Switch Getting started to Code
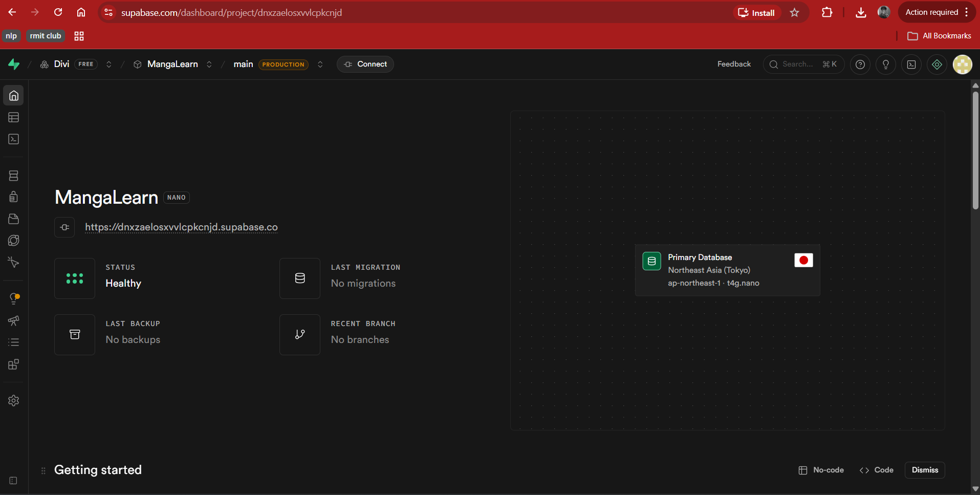The width and height of the screenshot is (980, 495). [877, 470]
